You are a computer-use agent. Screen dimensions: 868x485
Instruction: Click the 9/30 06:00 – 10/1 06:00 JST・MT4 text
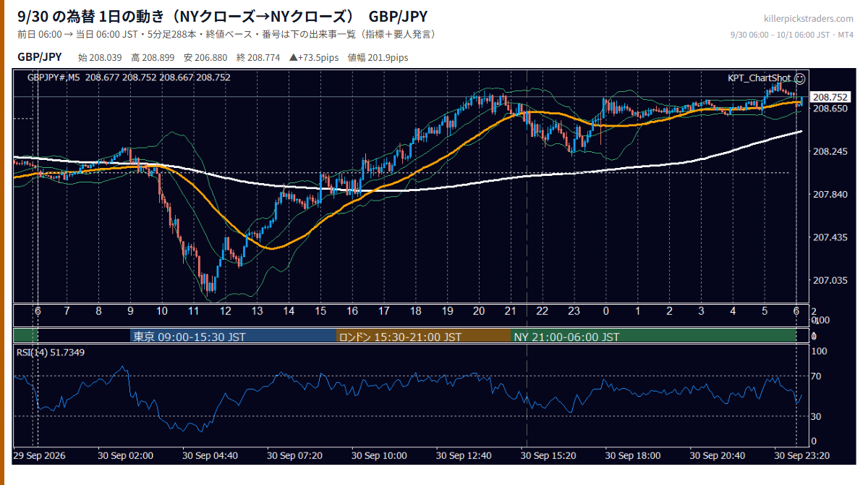click(792, 35)
